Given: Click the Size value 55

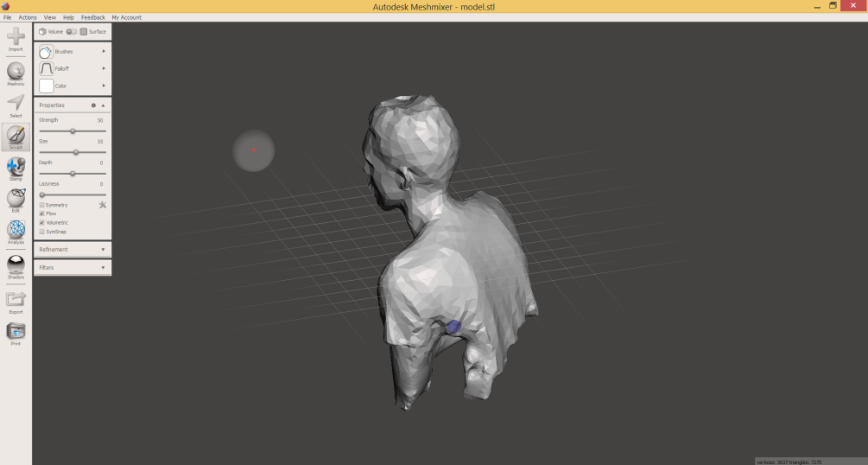Looking at the screenshot, I should (100, 142).
